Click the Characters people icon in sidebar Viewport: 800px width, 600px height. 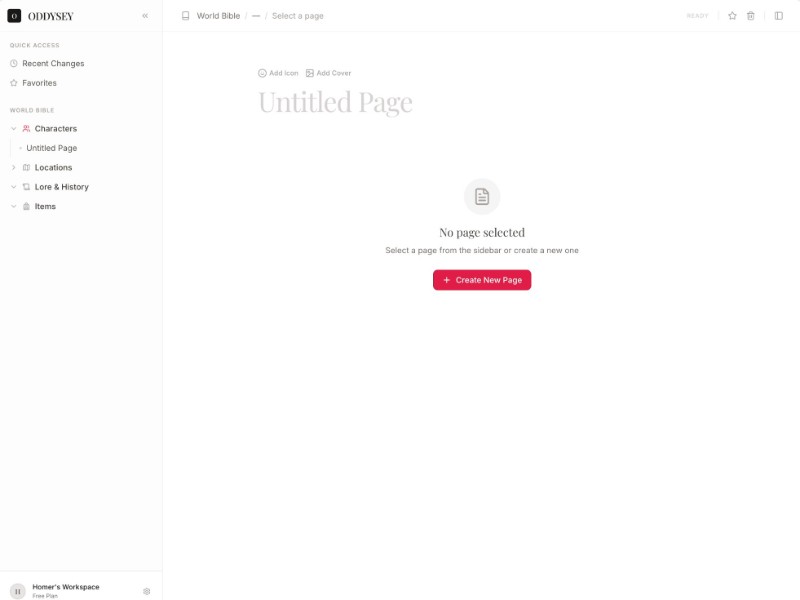25,128
